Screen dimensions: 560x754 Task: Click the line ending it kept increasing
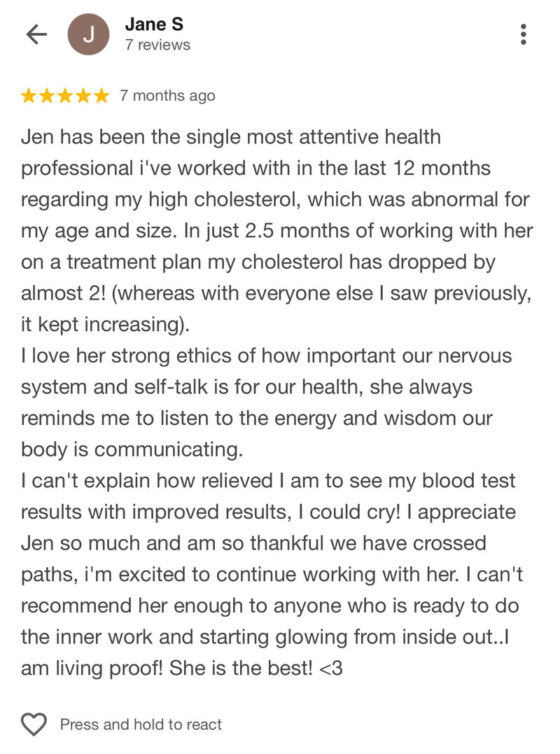point(105,325)
